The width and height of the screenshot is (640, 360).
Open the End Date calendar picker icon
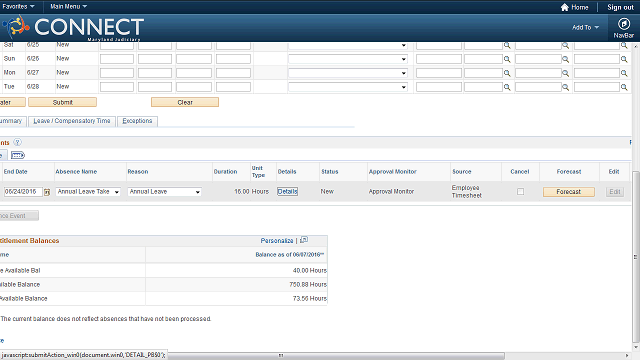pyautogui.click(x=47, y=192)
